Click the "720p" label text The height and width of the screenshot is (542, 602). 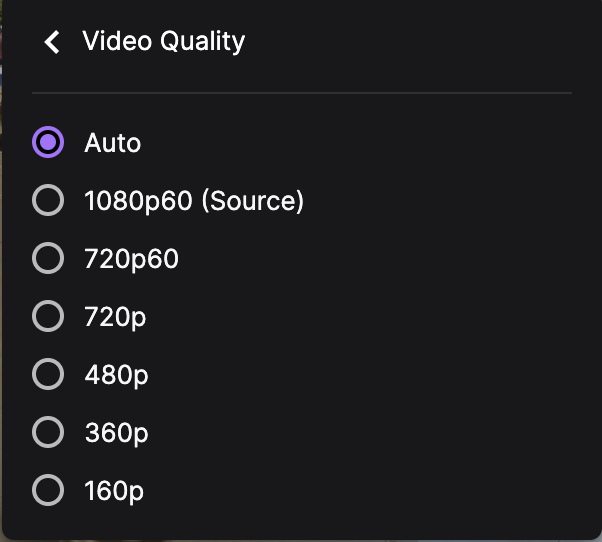(114, 317)
